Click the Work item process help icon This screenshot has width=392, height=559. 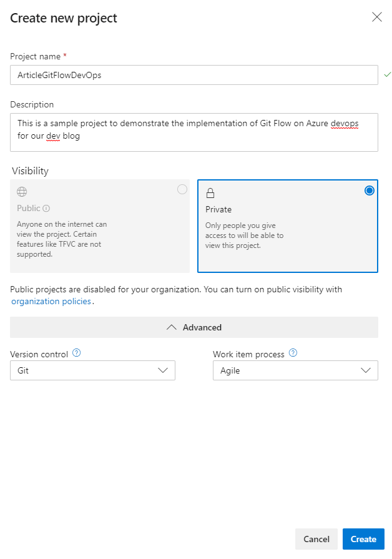point(293,353)
